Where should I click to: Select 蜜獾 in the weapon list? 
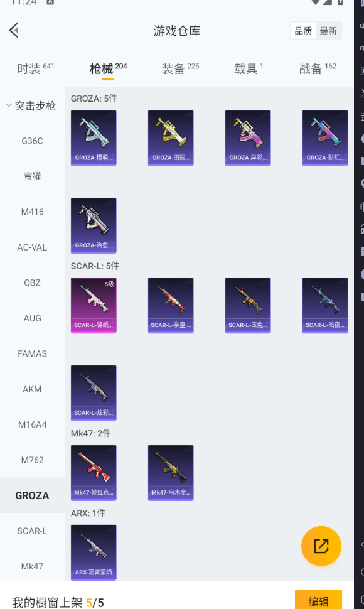32,176
